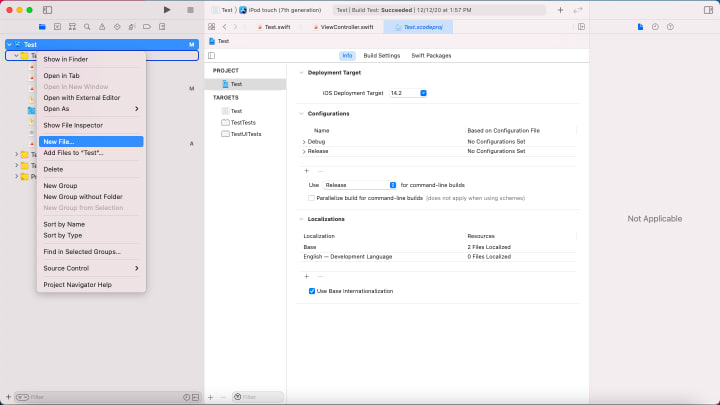Go back in editor history
Image resolution: width=720 pixels, height=405 pixels.
(225, 27)
